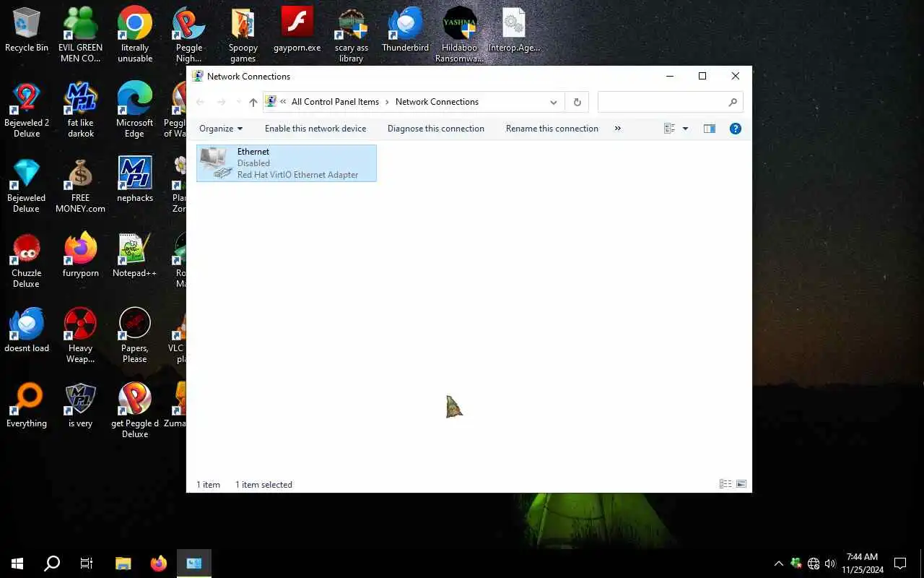Launch Bejeweled 2 Deluxe shortcut
This screenshot has width=924, height=578.
point(27,110)
